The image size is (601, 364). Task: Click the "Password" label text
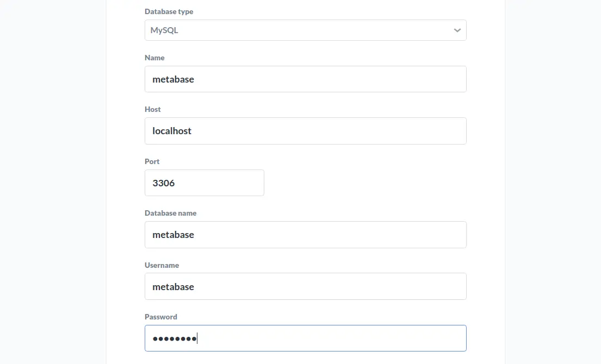(x=161, y=317)
